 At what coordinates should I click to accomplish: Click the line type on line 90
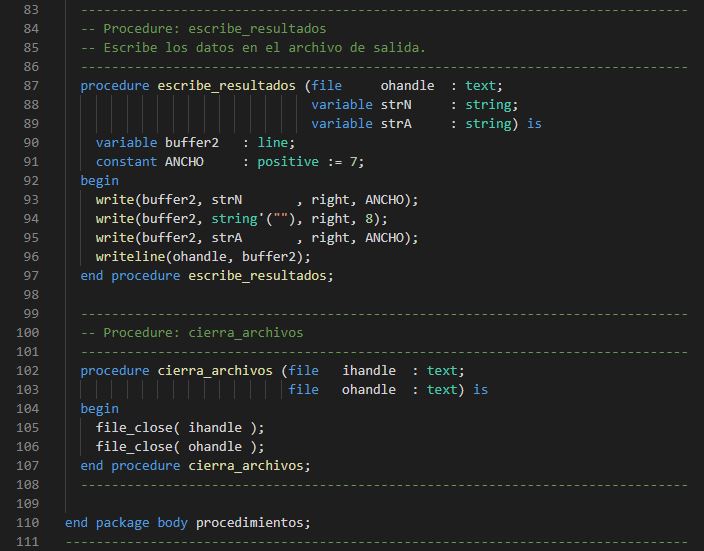click(273, 143)
